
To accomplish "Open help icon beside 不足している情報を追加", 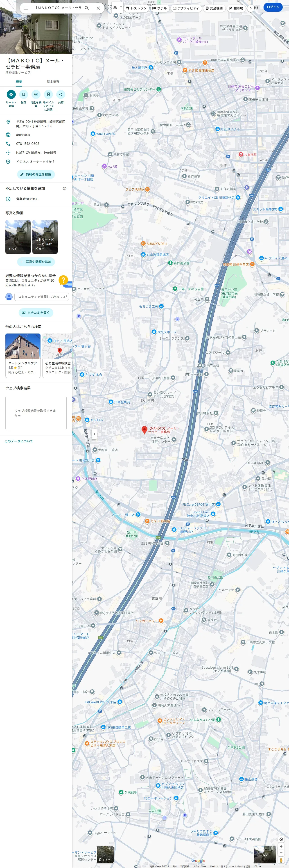I will point(65,188).
